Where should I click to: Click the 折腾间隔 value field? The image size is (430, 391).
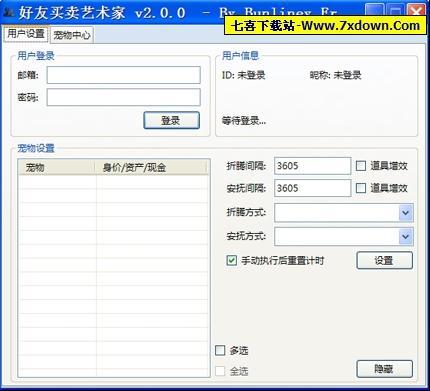click(x=312, y=166)
